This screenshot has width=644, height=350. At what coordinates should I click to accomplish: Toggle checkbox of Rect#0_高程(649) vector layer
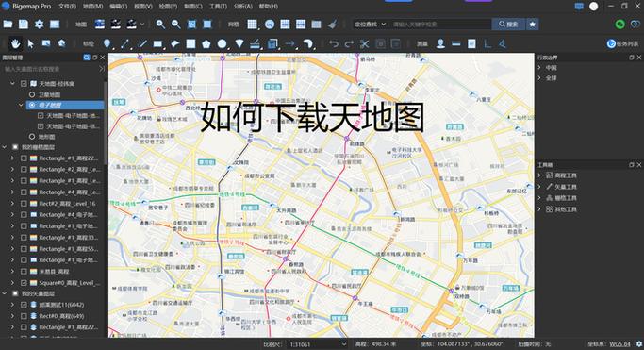24,316
